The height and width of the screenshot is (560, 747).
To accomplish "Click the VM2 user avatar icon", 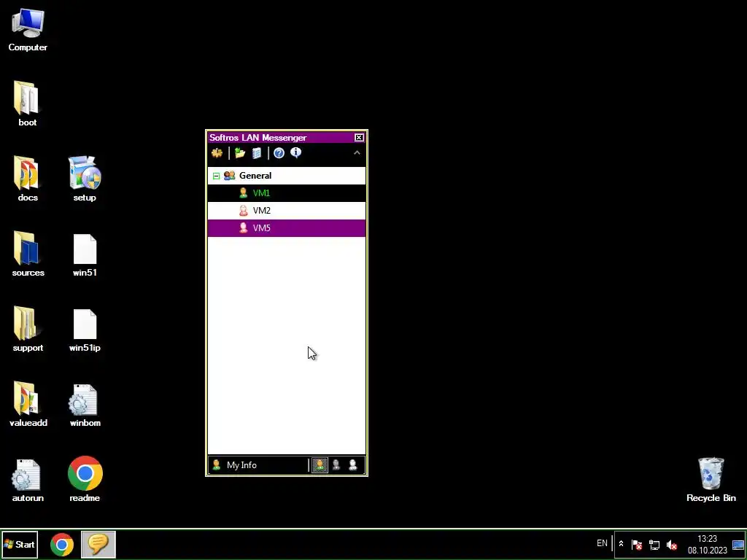I will [244, 211].
